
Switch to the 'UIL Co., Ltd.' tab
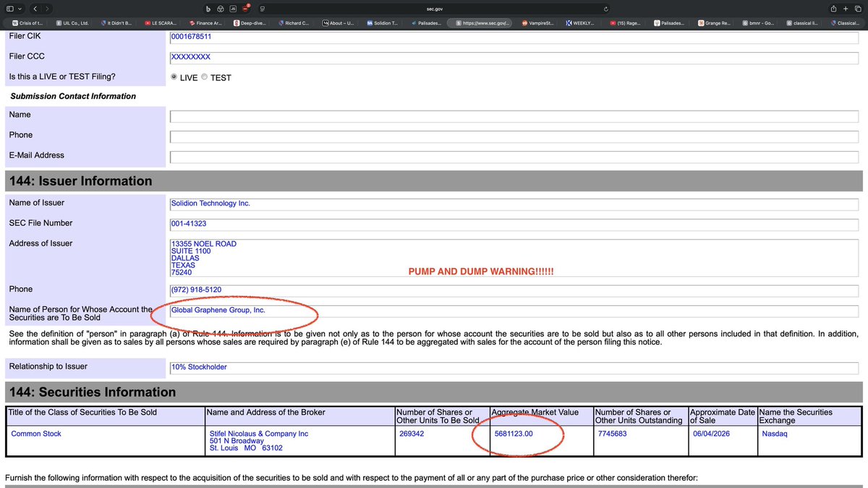point(72,23)
